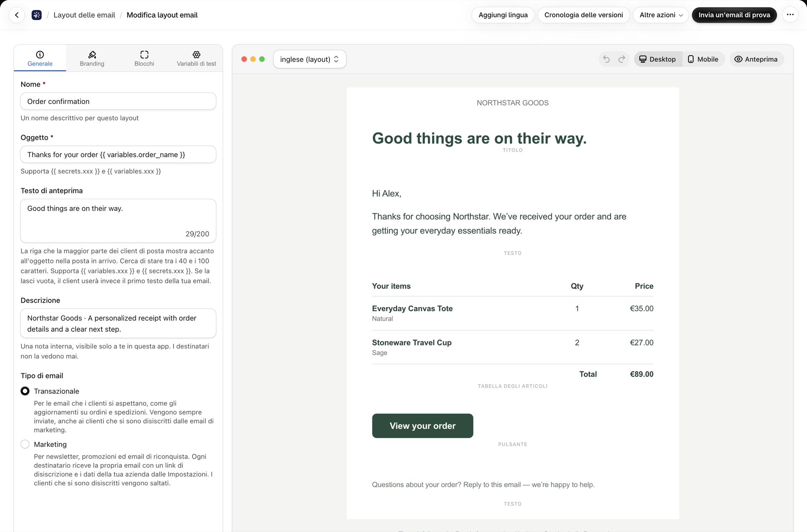Image resolution: width=807 pixels, height=532 pixels.
Task: Switch to Desktop preview mode
Action: (x=658, y=59)
